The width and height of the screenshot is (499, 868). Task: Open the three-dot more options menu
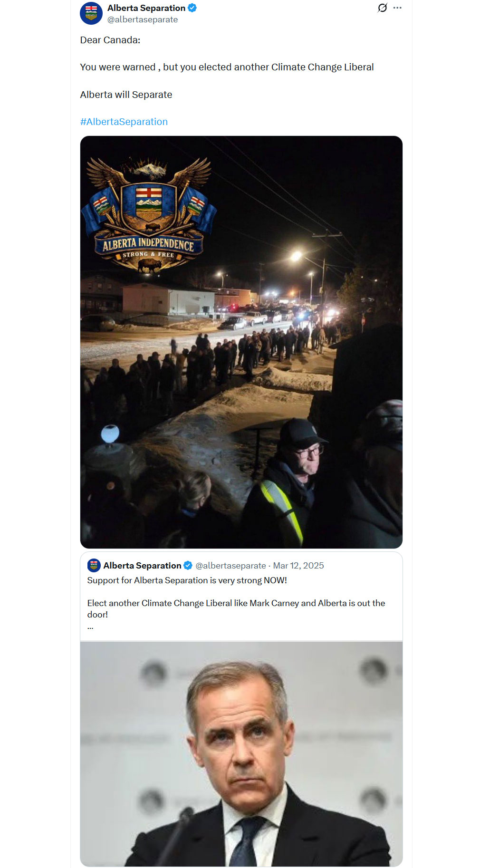397,8
